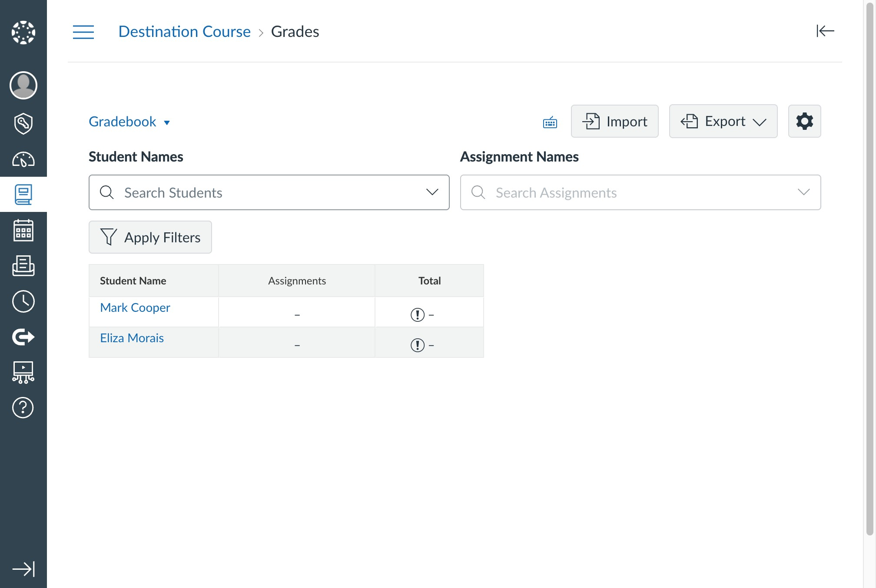876x588 pixels.
Task: Open the History clock icon
Action: tap(23, 301)
